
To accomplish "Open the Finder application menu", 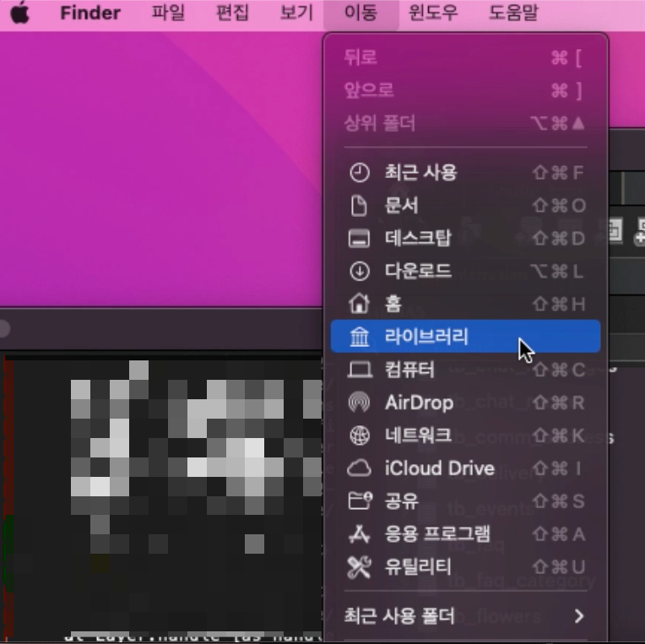I will click(x=90, y=13).
